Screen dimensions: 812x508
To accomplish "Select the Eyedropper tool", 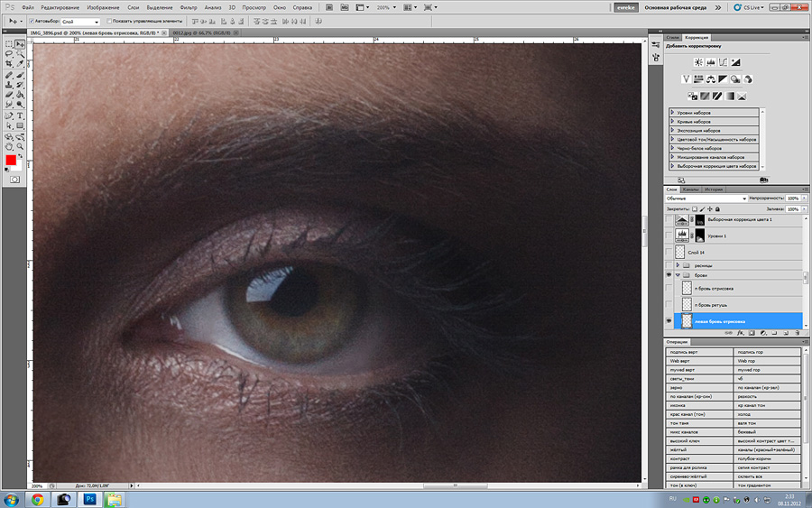I will coord(20,64).
